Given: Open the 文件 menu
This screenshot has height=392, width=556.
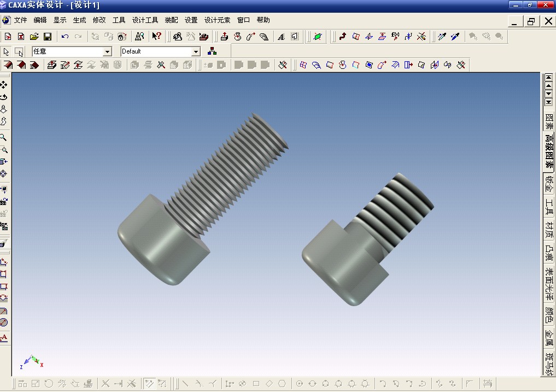Looking at the screenshot, I should [21, 20].
